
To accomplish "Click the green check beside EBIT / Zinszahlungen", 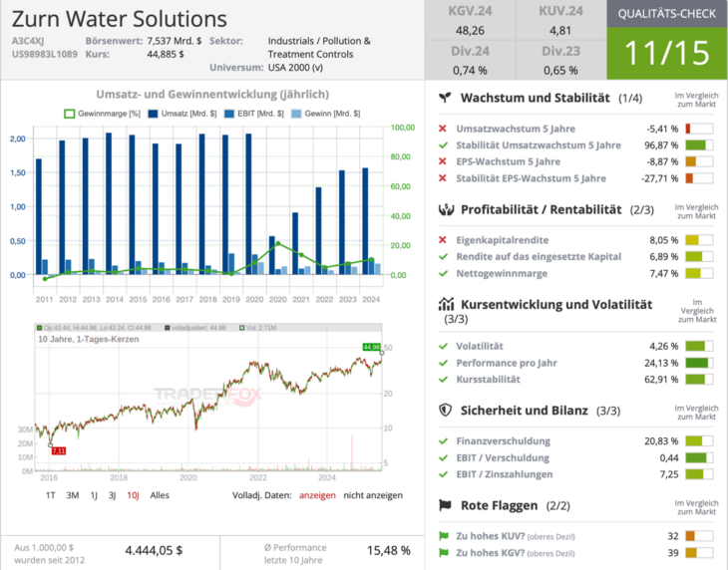I will tap(443, 474).
